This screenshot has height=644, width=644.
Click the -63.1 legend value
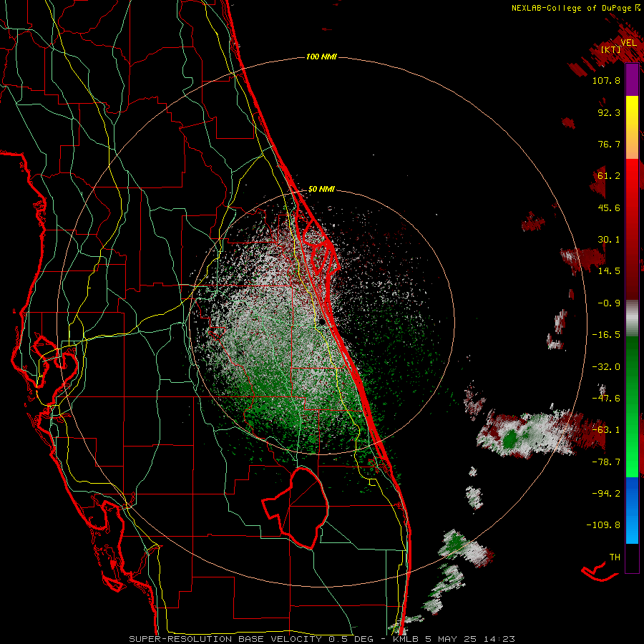pos(606,430)
